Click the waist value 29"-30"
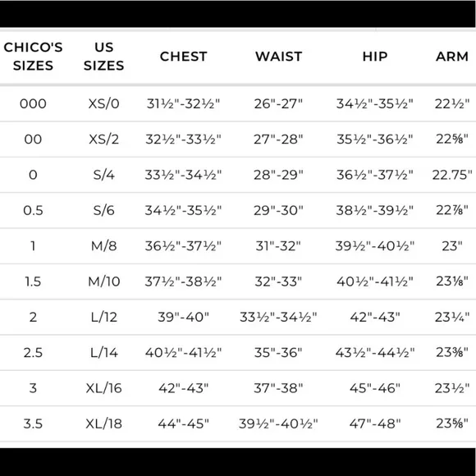 (279, 210)
